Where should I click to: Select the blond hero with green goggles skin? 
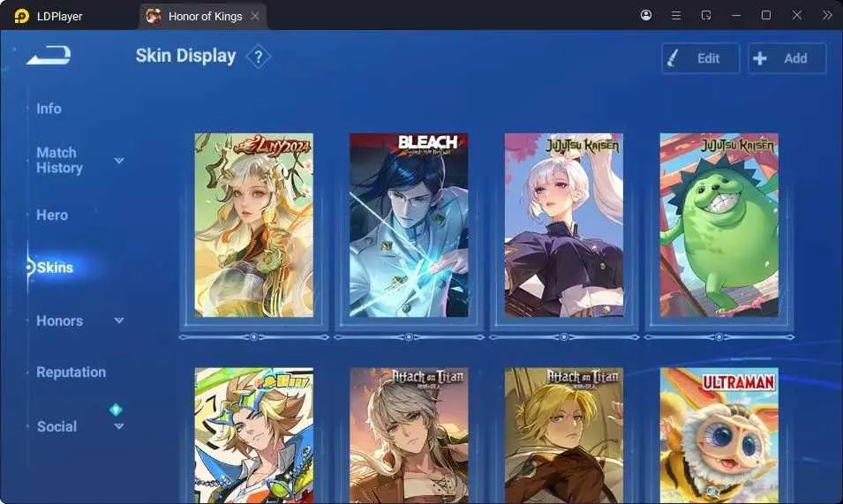coord(253,436)
